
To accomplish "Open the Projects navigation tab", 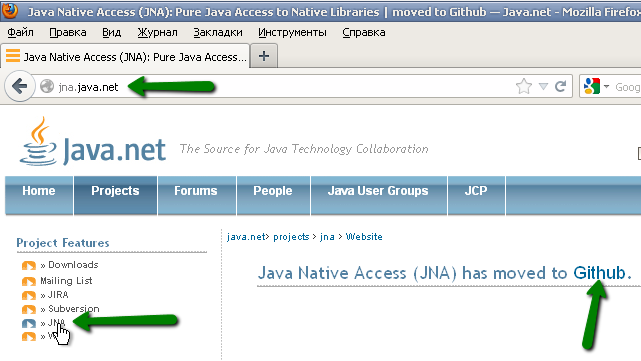I will pos(115,195).
